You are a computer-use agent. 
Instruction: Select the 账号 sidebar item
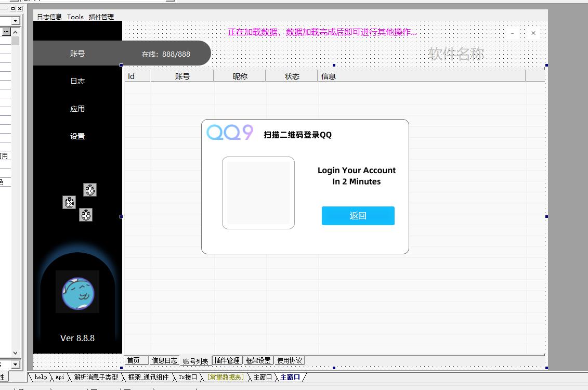[x=77, y=54]
